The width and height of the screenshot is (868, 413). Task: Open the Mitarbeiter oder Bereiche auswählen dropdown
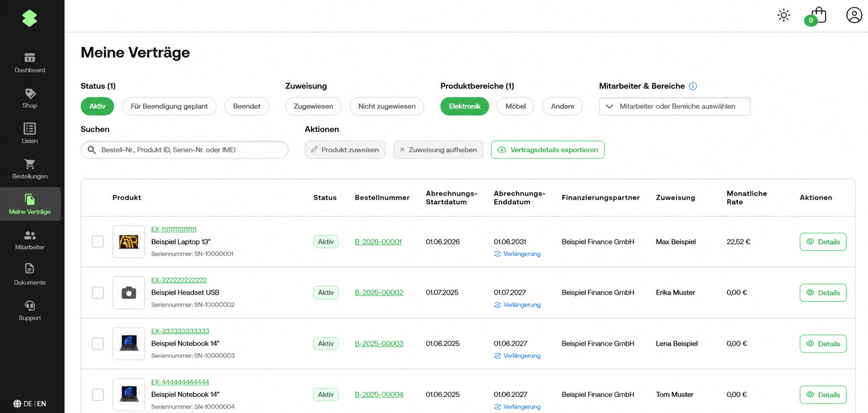[675, 106]
